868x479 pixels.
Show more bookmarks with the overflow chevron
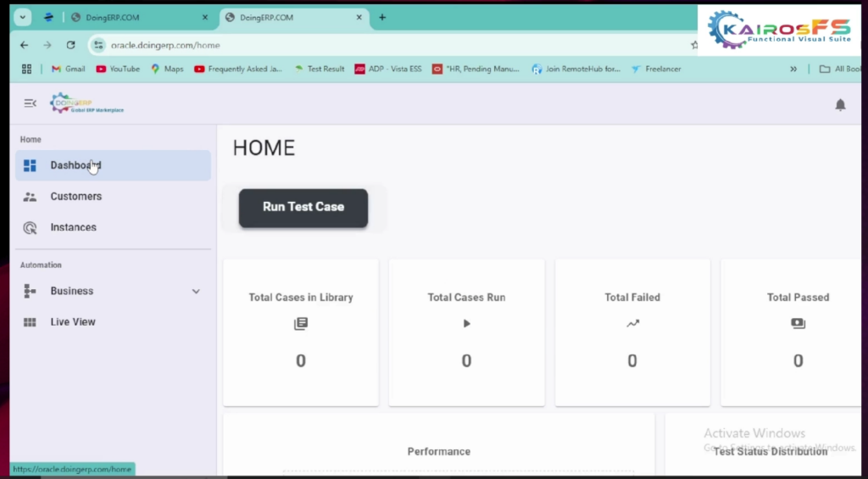click(793, 70)
